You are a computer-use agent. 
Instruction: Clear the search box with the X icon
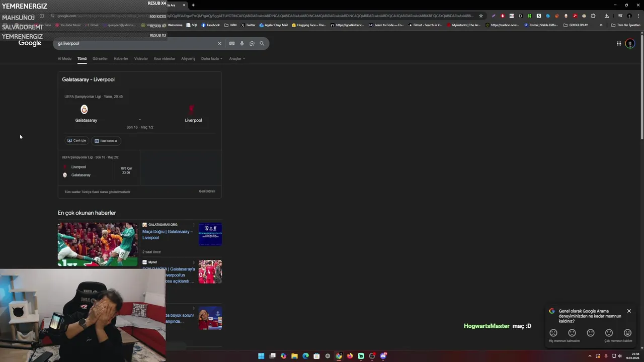219,44
